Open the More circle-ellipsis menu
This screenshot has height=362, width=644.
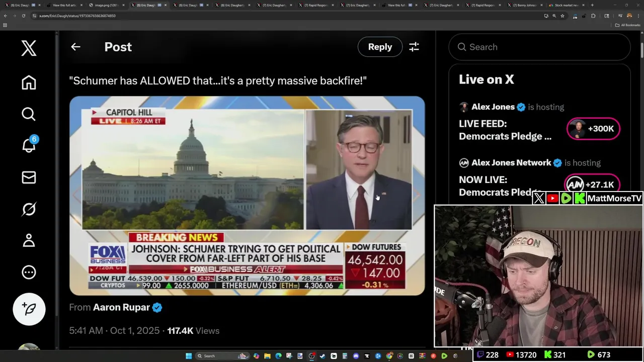click(x=29, y=272)
